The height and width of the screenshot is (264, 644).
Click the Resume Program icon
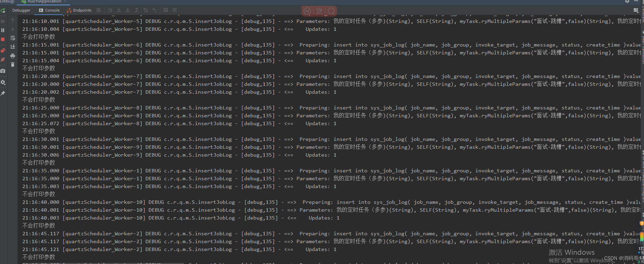click(x=3, y=22)
